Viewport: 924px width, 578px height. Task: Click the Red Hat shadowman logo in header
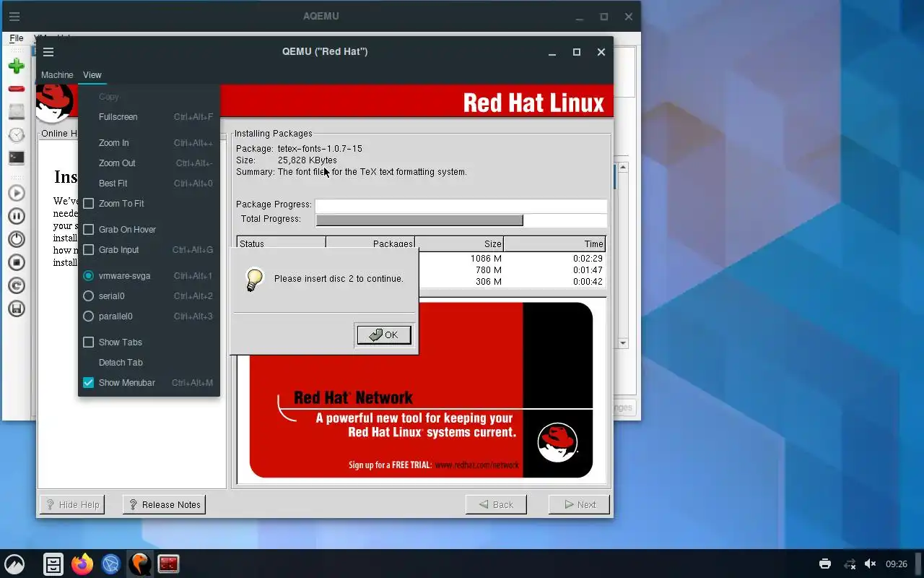pos(56,102)
